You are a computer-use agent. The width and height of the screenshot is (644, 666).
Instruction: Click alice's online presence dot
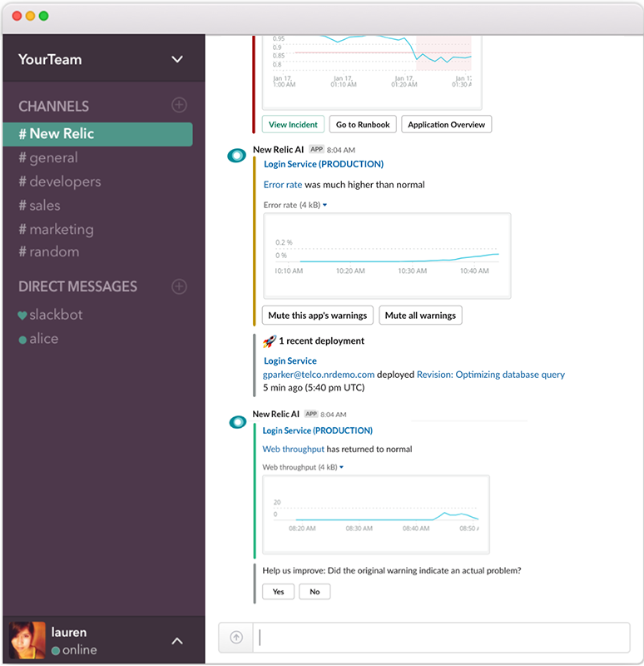(x=22, y=340)
